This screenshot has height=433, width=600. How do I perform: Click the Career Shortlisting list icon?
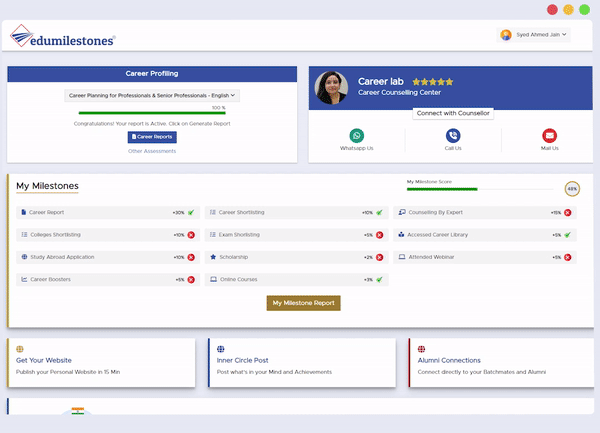click(213, 212)
